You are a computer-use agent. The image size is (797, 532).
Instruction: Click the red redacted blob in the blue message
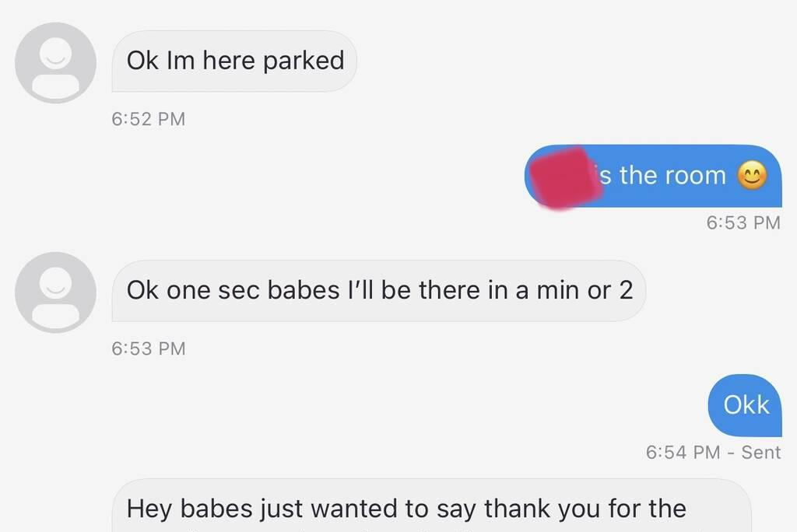pyautogui.click(x=560, y=176)
